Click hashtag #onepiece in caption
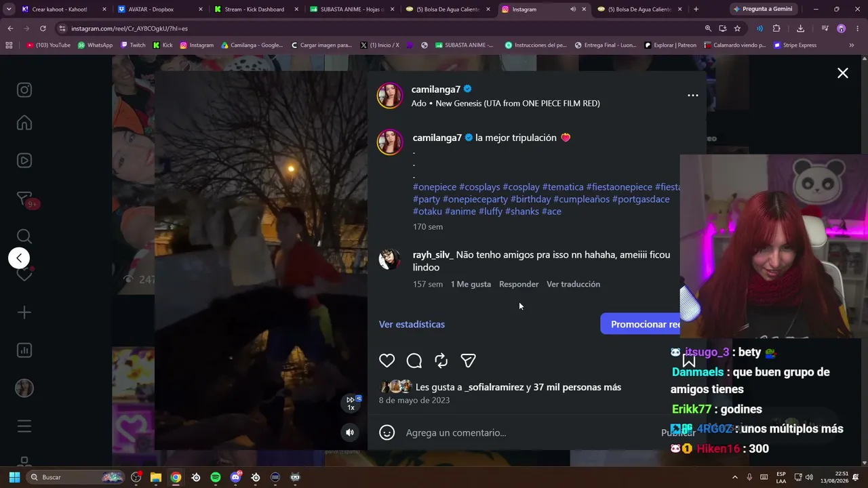 pyautogui.click(x=435, y=187)
